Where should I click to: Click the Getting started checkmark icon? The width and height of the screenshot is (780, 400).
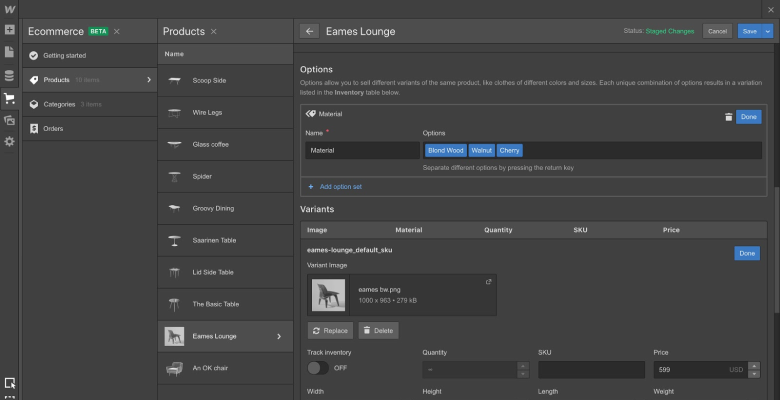(x=33, y=56)
